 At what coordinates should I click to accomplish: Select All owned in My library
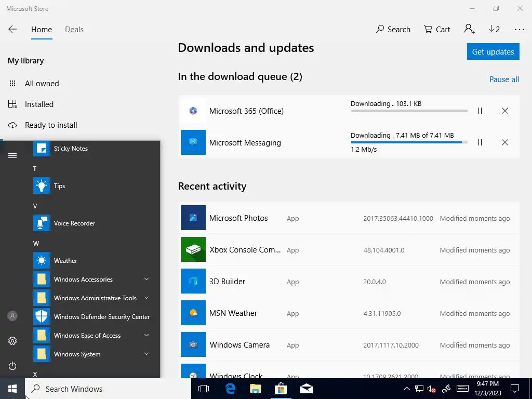[42, 84]
